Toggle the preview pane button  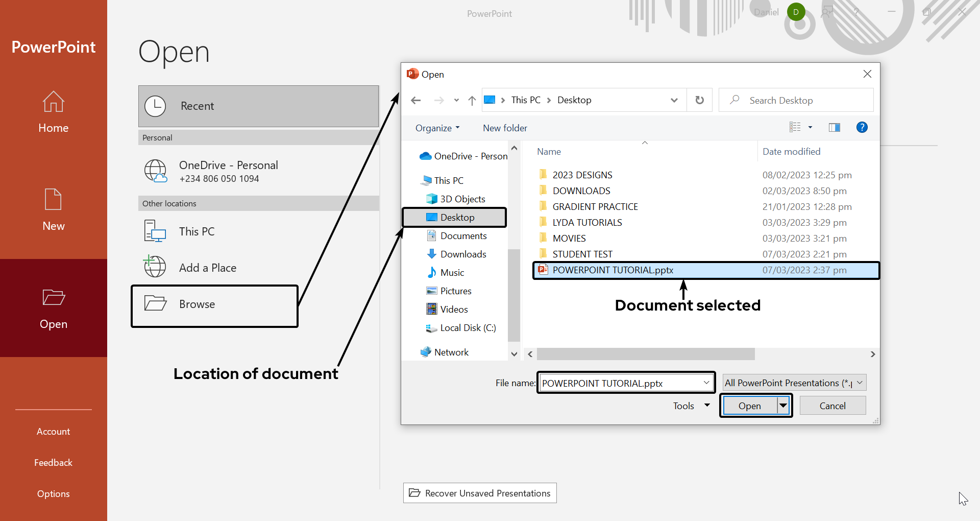pos(834,128)
